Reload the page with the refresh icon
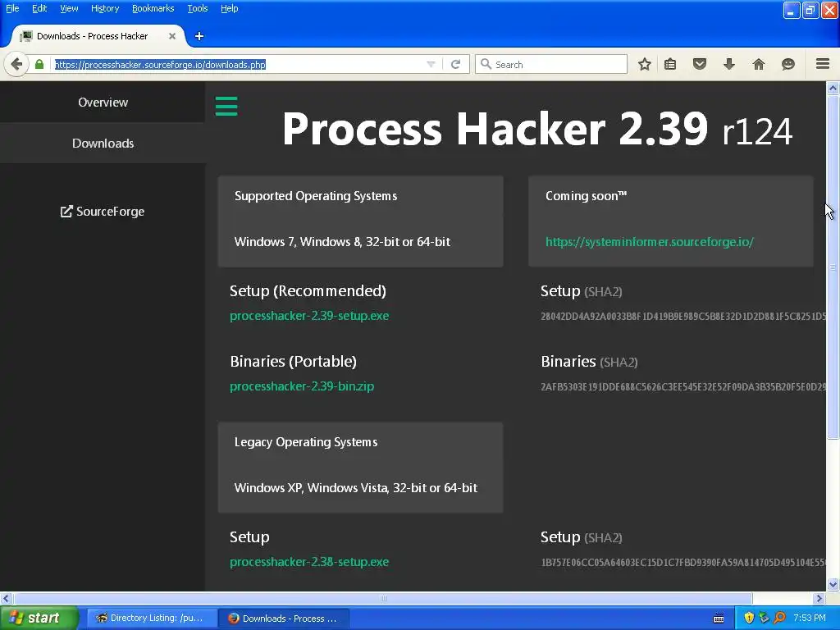 pos(456,64)
